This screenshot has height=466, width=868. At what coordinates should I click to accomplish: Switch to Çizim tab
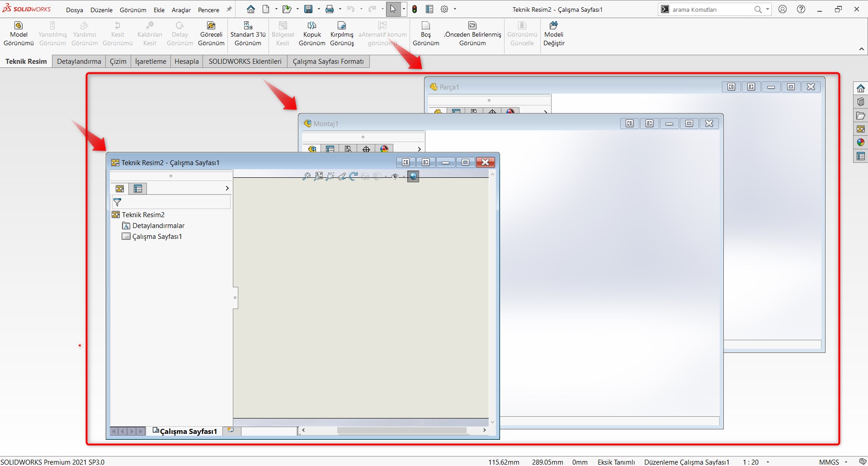[x=118, y=62]
